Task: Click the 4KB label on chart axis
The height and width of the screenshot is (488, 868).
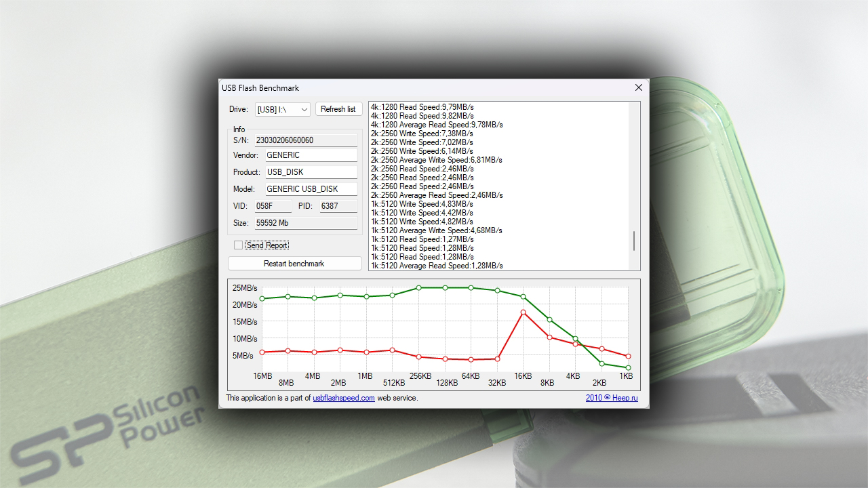Action: click(x=573, y=376)
